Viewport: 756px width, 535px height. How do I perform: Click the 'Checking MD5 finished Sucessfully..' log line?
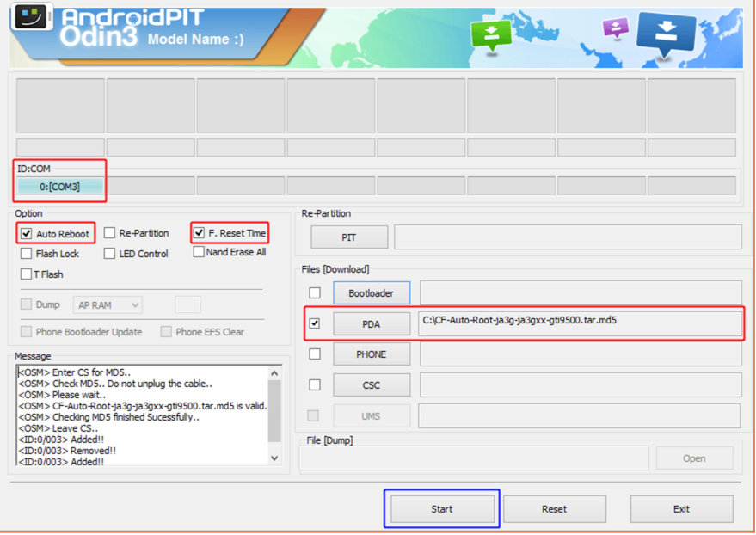pyautogui.click(x=109, y=417)
